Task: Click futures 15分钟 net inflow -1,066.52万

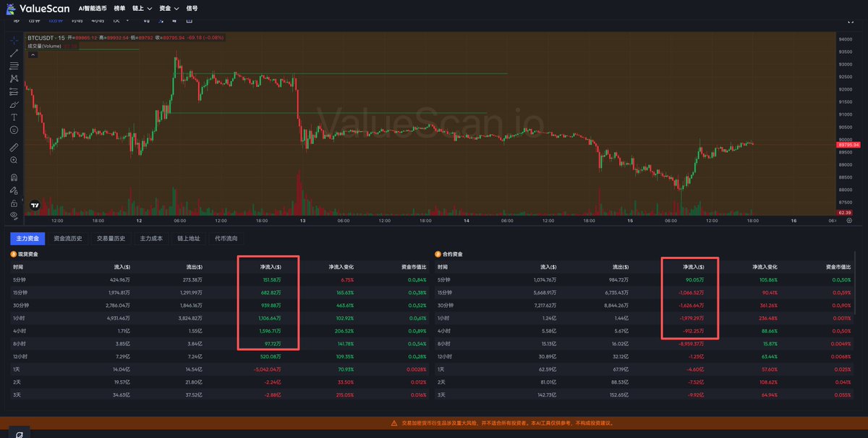Action: (x=692, y=292)
